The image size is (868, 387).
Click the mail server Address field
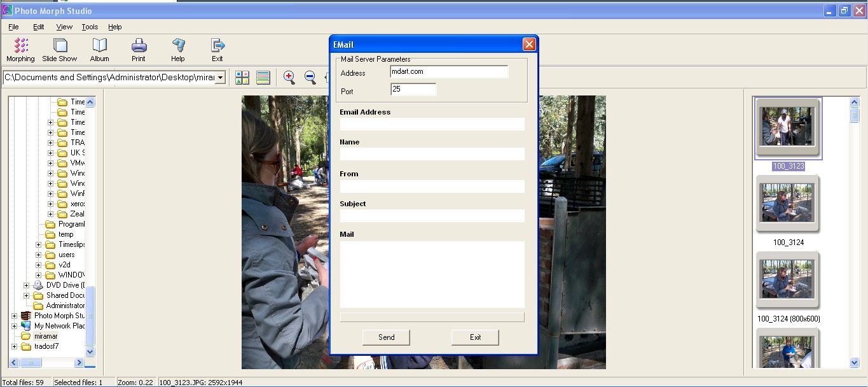point(449,72)
